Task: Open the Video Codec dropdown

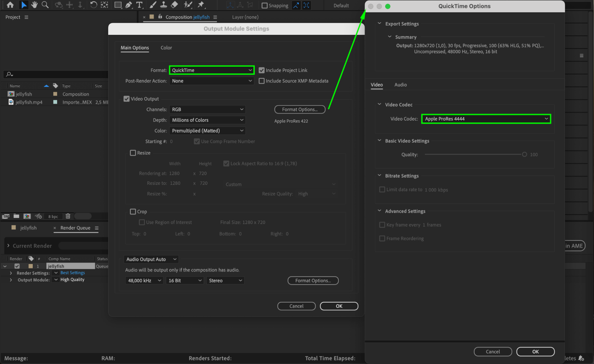Action: pos(486,119)
